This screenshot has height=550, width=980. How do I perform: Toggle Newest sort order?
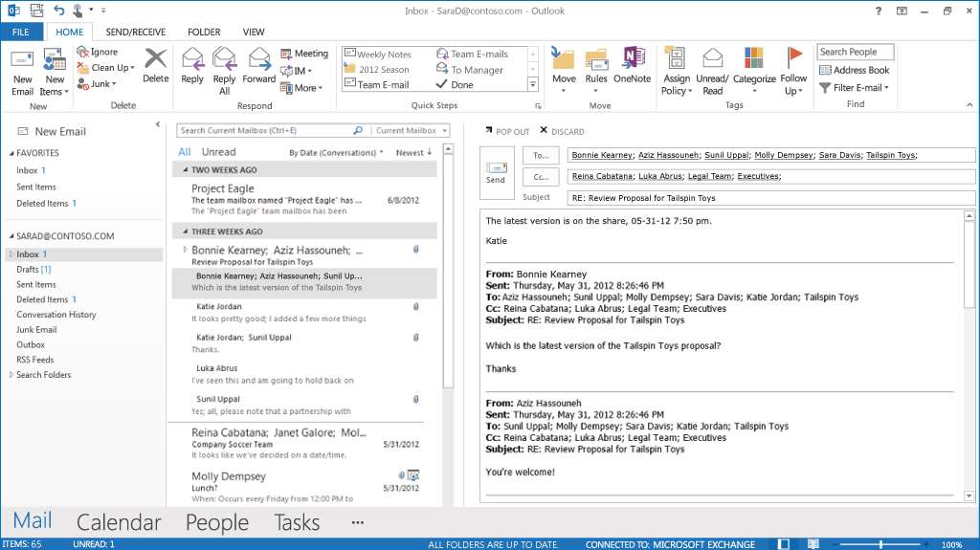[413, 152]
